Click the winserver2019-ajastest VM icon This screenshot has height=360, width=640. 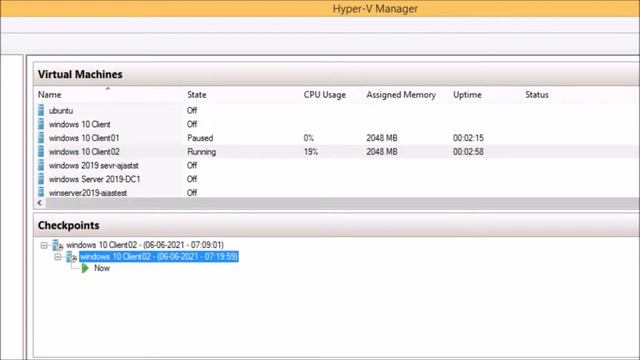[x=41, y=192]
